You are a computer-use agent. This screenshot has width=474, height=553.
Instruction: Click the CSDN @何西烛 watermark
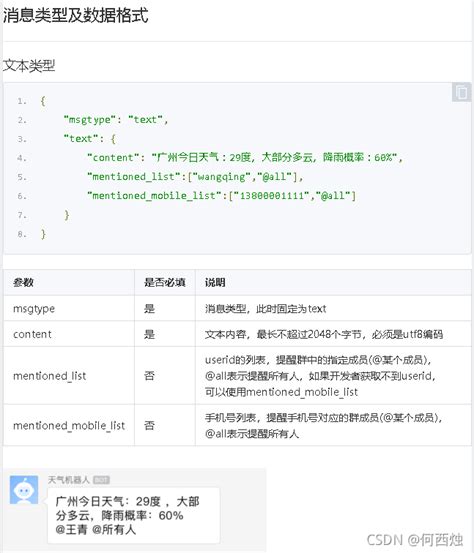coord(415,540)
